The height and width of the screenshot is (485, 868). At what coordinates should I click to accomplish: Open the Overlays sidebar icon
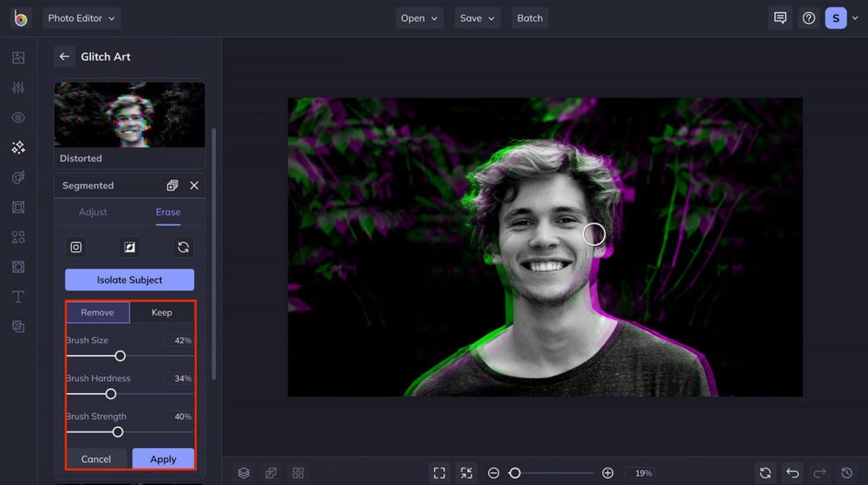tap(18, 267)
